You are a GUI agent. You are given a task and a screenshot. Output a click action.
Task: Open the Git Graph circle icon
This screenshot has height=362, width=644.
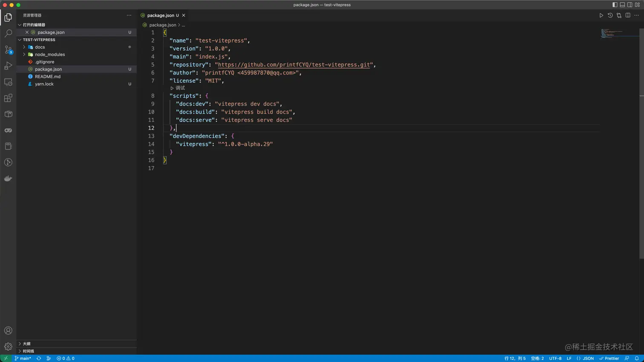(8, 162)
